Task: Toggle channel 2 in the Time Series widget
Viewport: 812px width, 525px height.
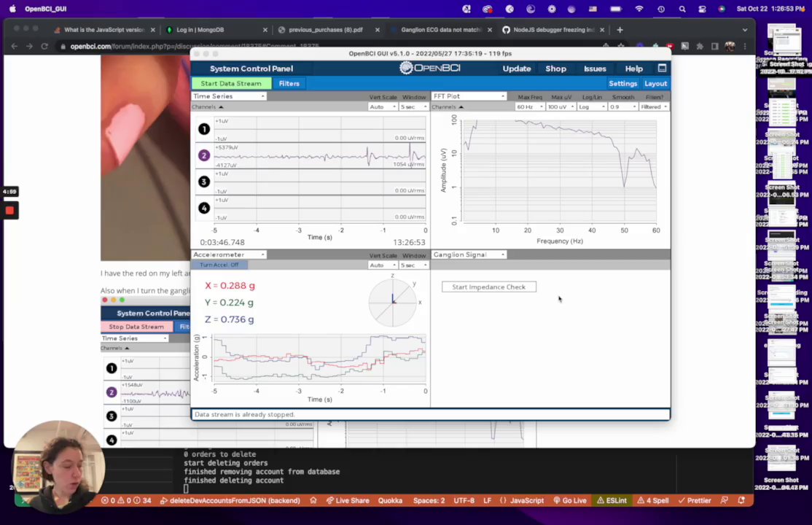Action: 204,155
